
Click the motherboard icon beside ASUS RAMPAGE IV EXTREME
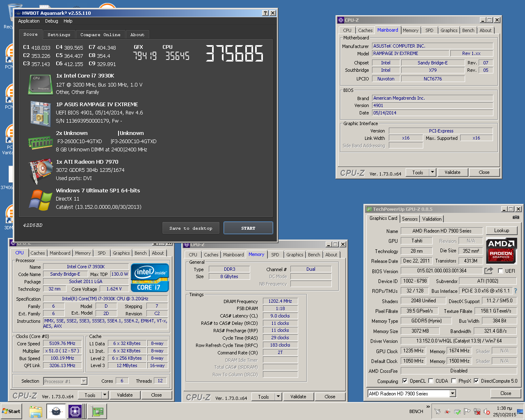40,113
